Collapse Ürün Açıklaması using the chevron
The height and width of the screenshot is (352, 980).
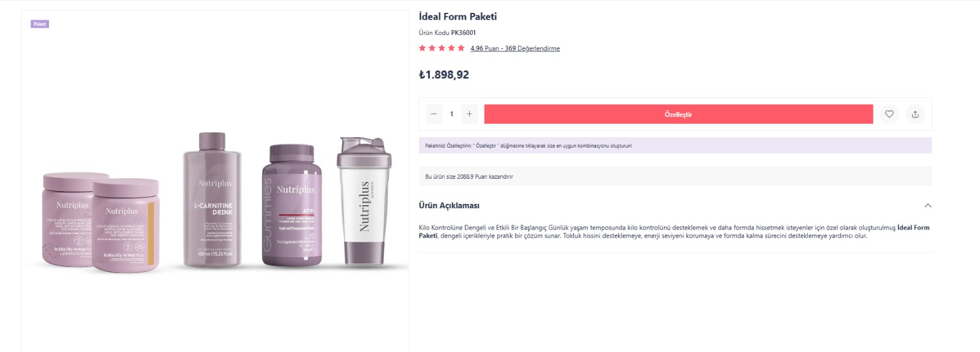(x=928, y=206)
